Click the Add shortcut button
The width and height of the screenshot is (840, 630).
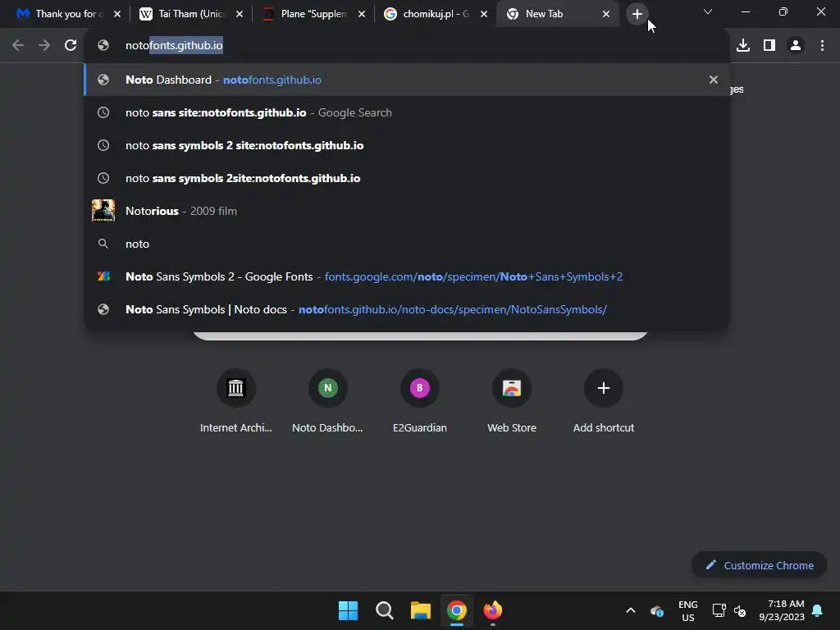point(604,400)
